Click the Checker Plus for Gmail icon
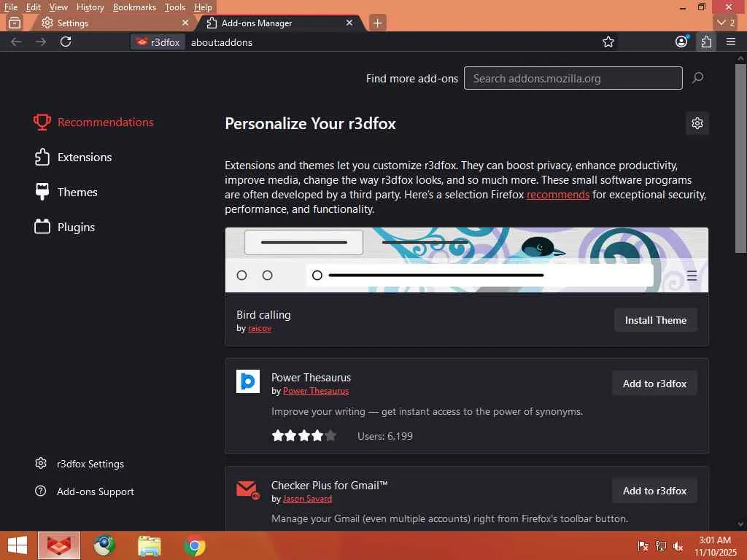The width and height of the screenshot is (747, 560). (248, 489)
